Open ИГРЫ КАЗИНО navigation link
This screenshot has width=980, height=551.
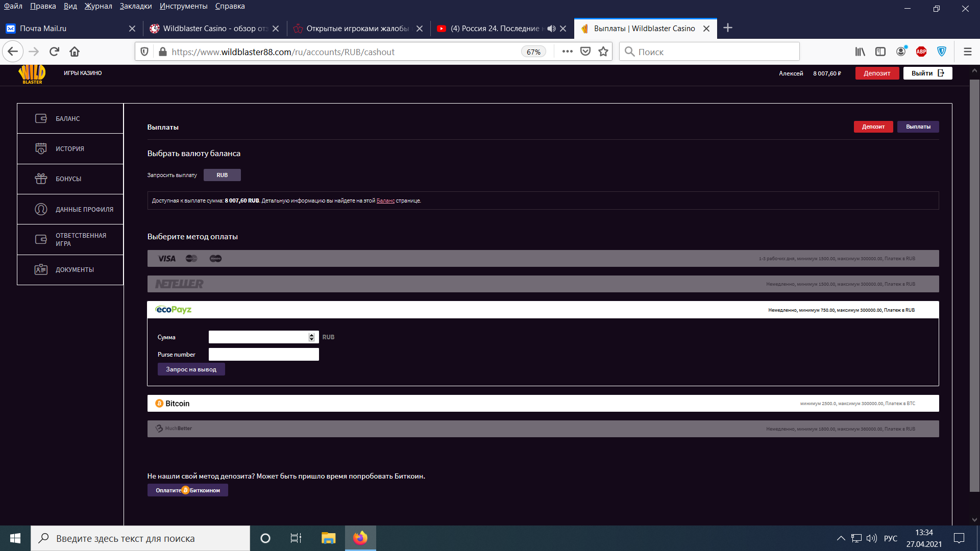(83, 73)
